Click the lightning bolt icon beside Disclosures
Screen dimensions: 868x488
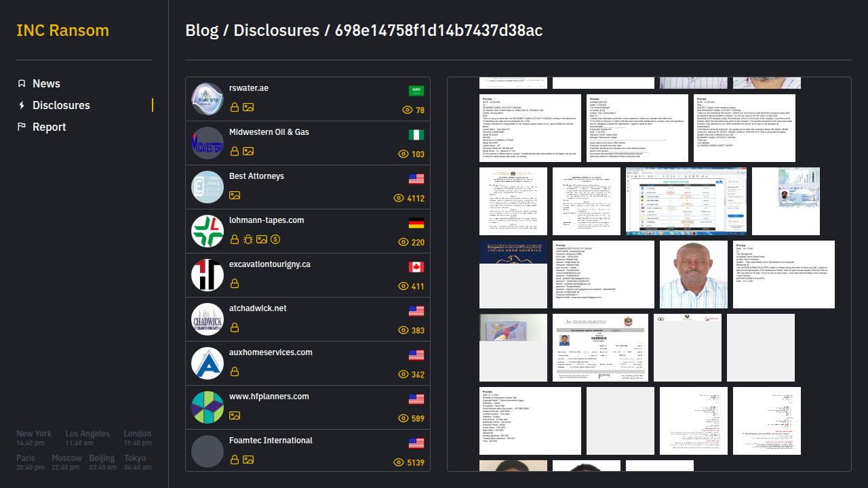pos(22,105)
